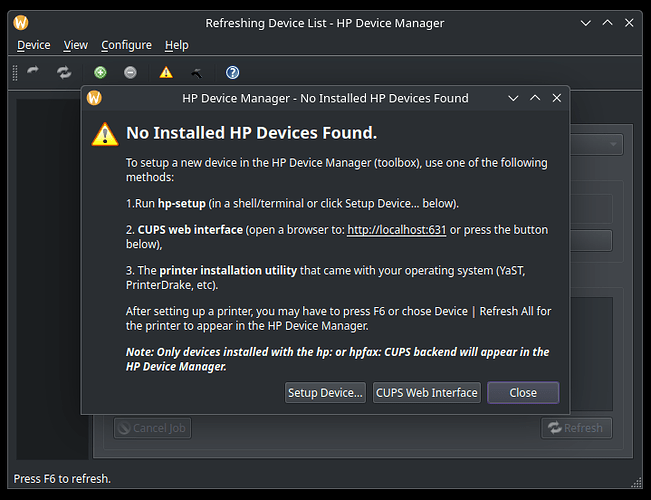Minimize the No Installed HP Devices dialog

coord(514,98)
